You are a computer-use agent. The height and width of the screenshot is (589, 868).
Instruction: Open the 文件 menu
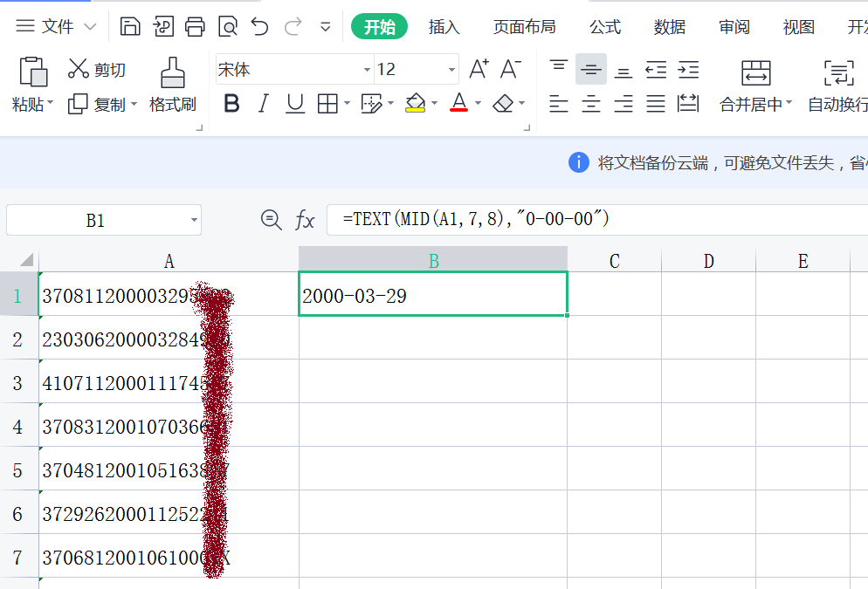[x=58, y=26]
